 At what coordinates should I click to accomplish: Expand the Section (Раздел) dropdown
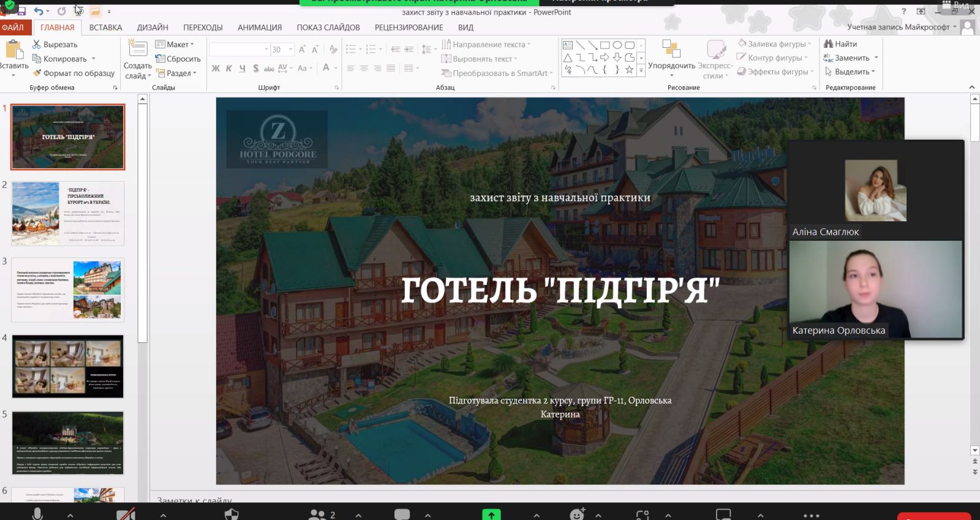tap(176, 73)
